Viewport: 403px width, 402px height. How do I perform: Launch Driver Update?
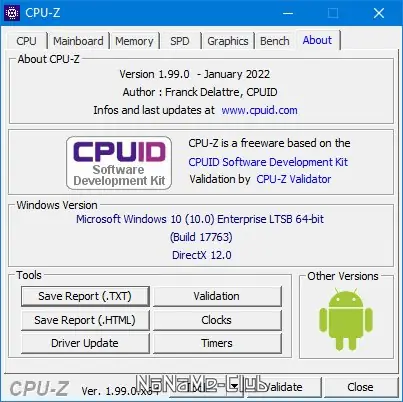pyautogui.click(x=85, y=343)
